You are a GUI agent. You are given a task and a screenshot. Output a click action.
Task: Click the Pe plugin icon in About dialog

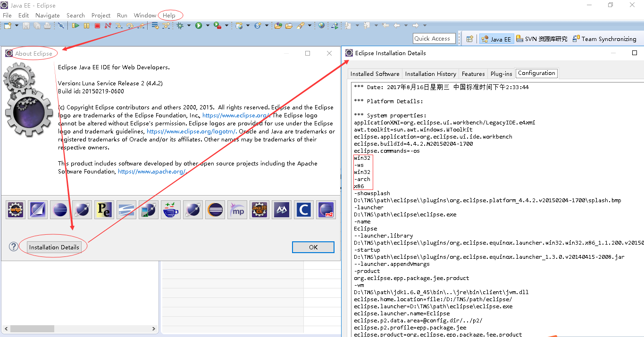point(104,210)
